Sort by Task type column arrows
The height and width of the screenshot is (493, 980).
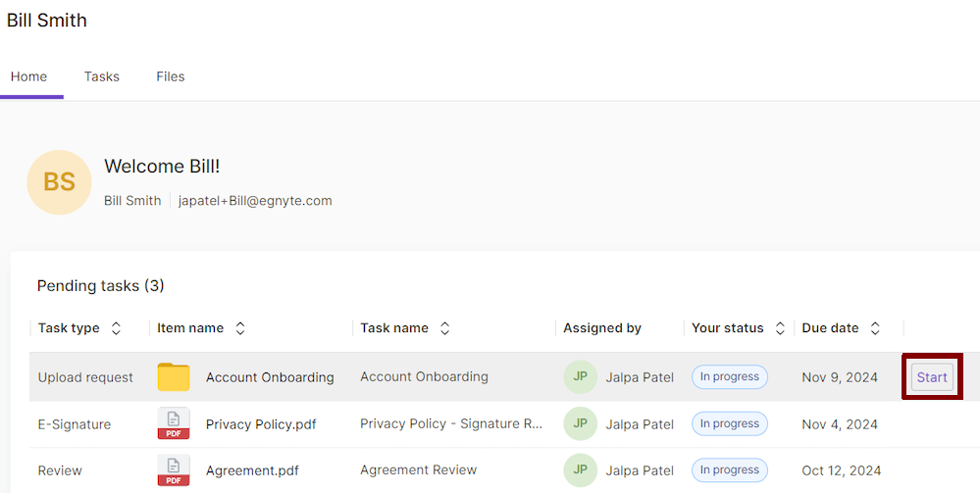(116, 328)
